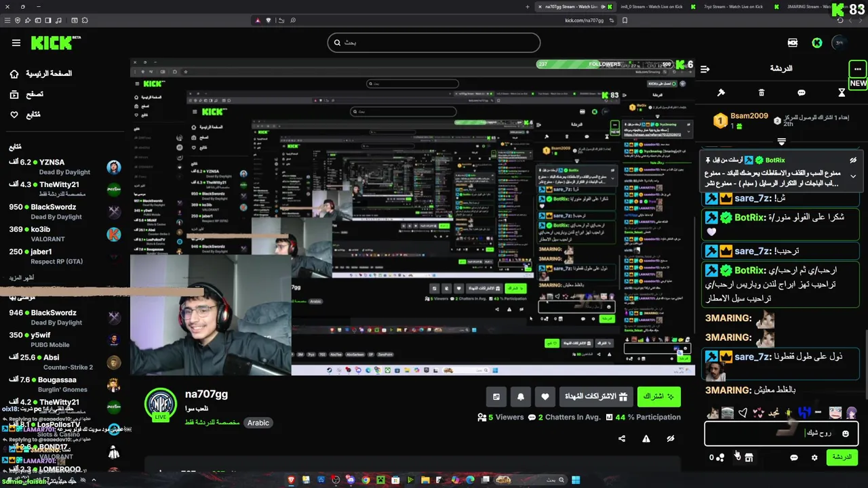Click the gift subscriptions button

(596, 396)
